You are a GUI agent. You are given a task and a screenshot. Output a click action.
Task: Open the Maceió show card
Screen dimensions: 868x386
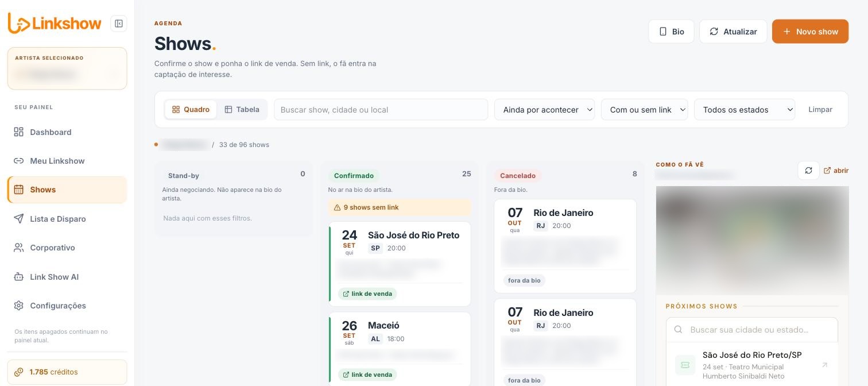(400, 349)
